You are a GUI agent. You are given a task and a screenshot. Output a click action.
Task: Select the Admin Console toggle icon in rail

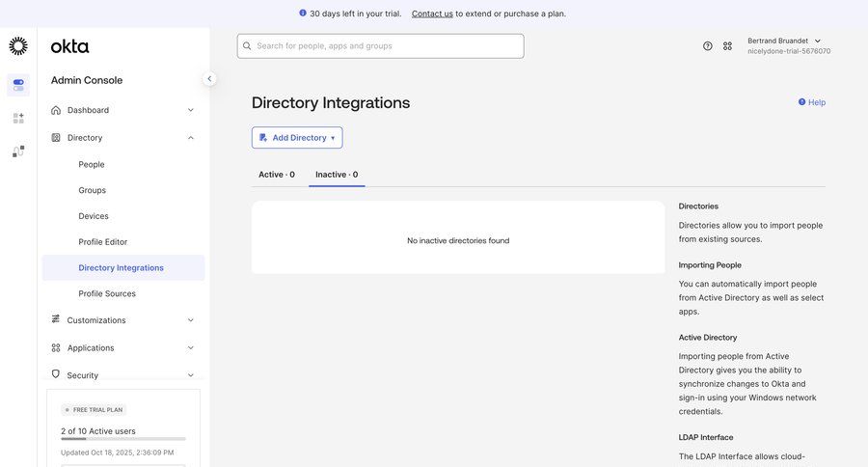pyautogui.click(x=18, y=85)
